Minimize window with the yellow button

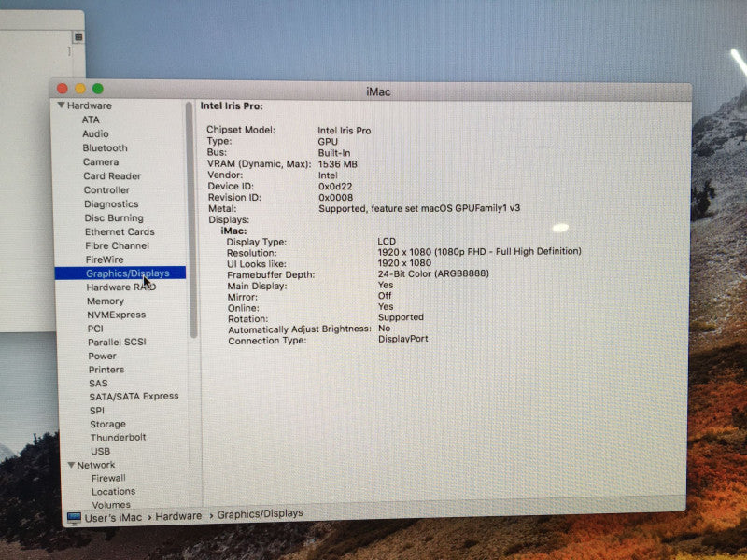pos(80,89)
